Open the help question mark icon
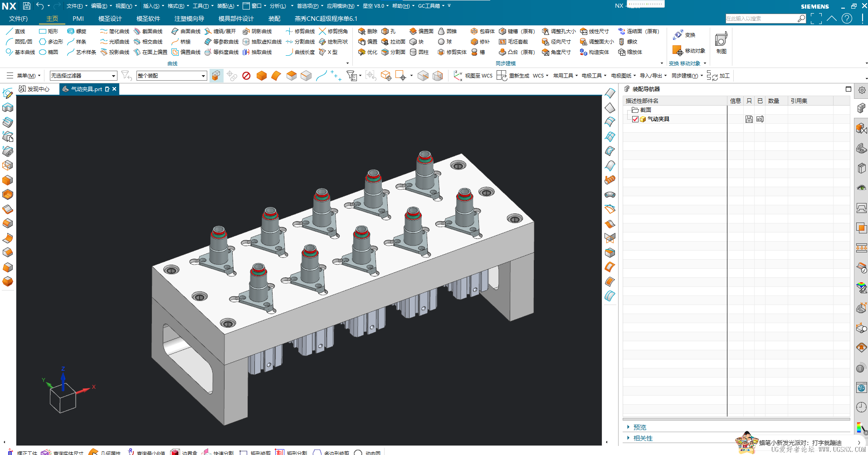This screenshot has width=868, height=455. [847, 19]
